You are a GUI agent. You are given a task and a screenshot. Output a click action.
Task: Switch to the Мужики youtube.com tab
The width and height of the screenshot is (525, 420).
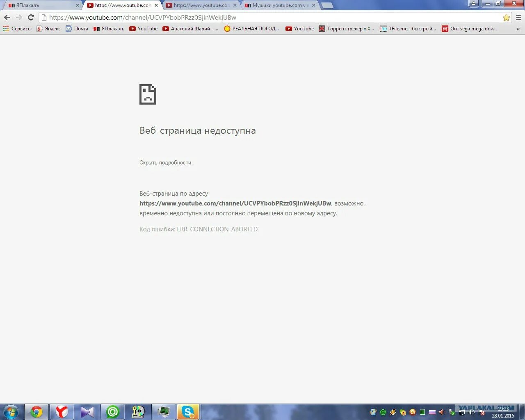(x=280, y=5)
